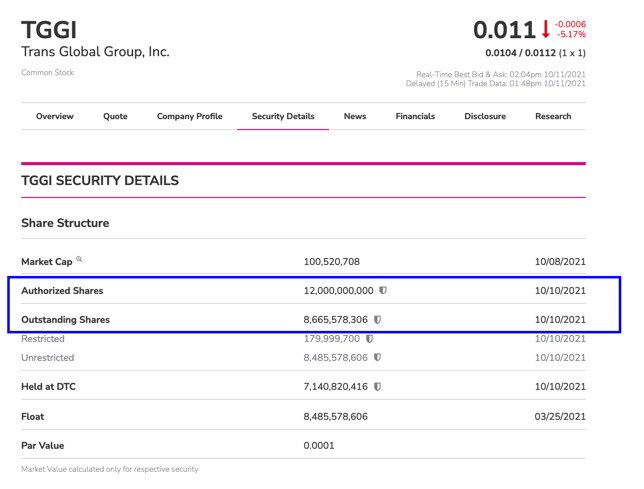Viewport: 644px width, 489px height.
Task: Click company name Trans Global Group, Inc.
Action: click(95, 52)
